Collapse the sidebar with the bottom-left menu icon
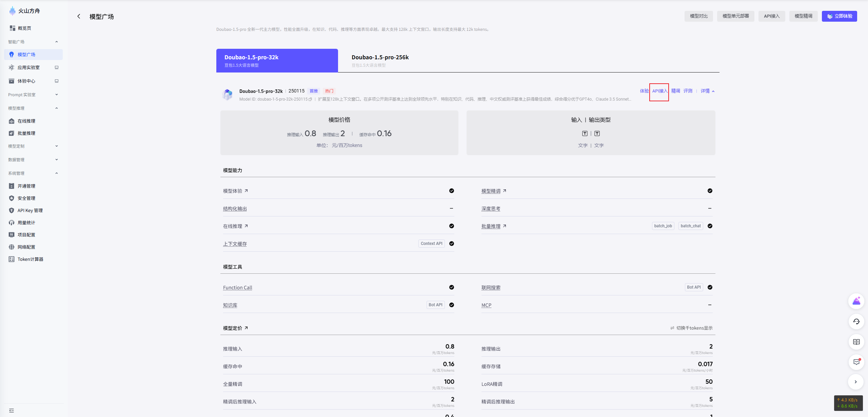 [x=12, y=411]
